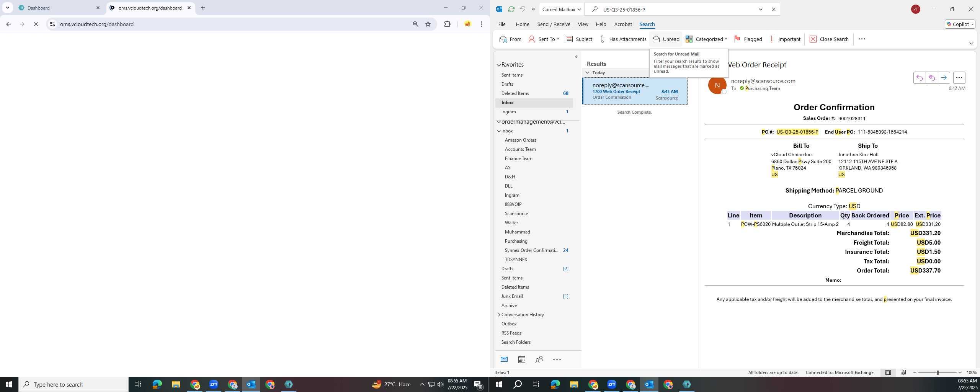Viewport: 980px width, 392px height.
Task: Close the oms.vcloudtech.org/dashboard tab
Action: pos(189,8)
